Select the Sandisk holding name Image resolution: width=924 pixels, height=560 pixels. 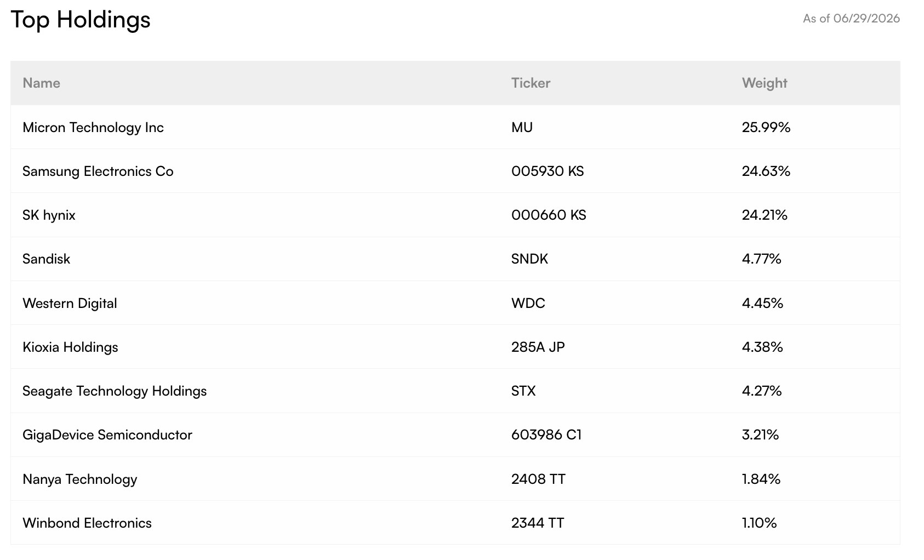tap(46, 259)
